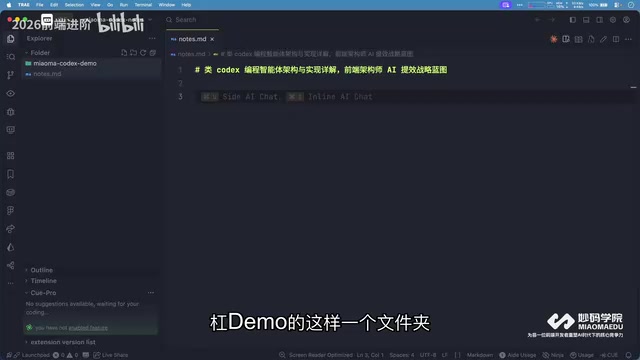
Task: Click the eye-shaped icon in the activity bar
Action: click(11, 93)
